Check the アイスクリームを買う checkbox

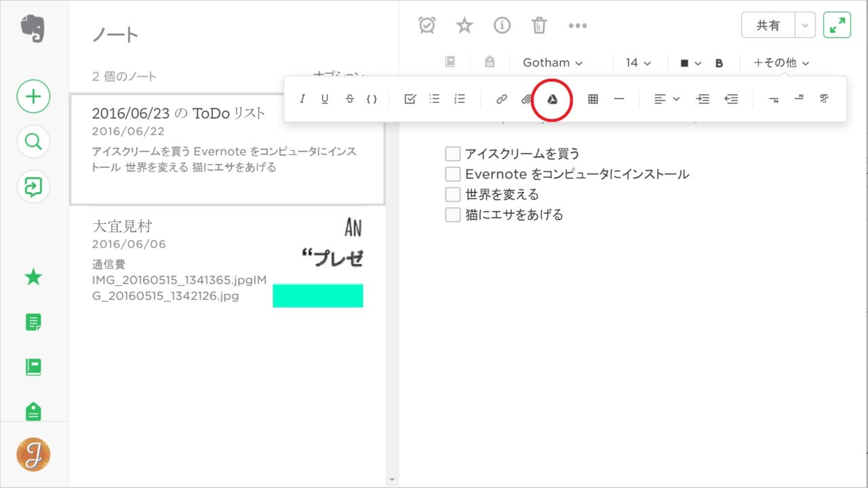click(453, 154)
